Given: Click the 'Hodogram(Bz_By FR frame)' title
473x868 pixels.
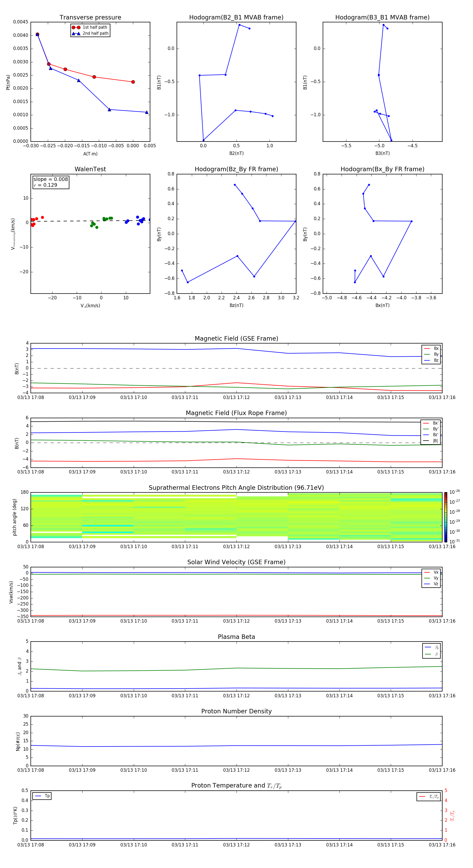Looking at the screenshot, I should point(236,169).
